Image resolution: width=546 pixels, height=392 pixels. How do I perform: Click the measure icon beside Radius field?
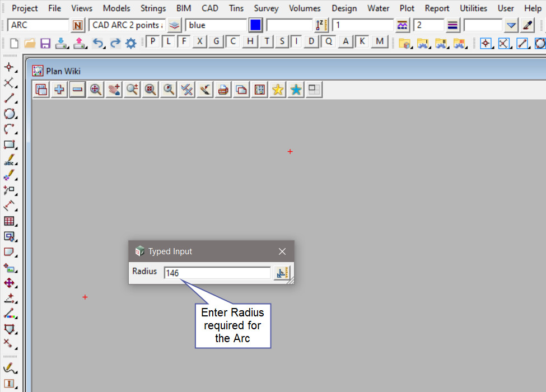tap(282, 273)
